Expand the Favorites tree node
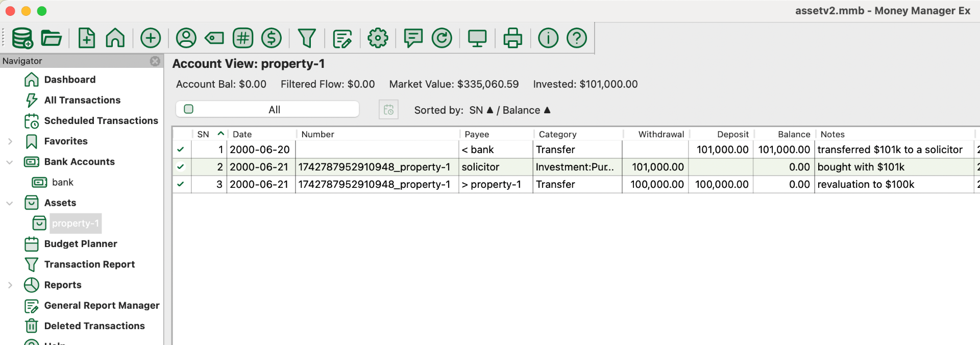The image size is (980, 345). pos(10,141)
